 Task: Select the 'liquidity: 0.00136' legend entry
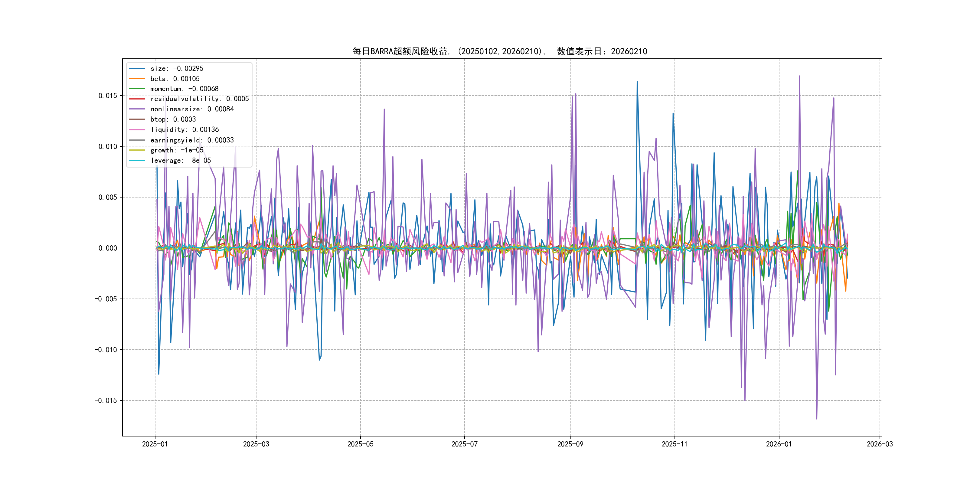coord(185,130)
